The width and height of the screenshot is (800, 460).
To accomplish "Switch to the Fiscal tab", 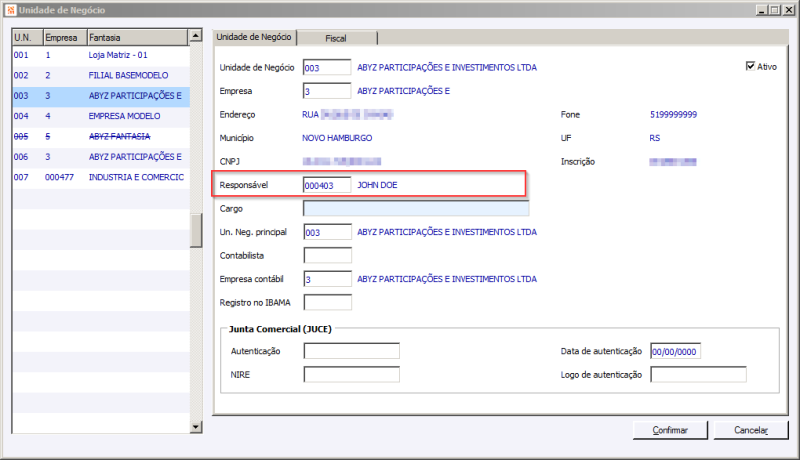I will point(336,38).
